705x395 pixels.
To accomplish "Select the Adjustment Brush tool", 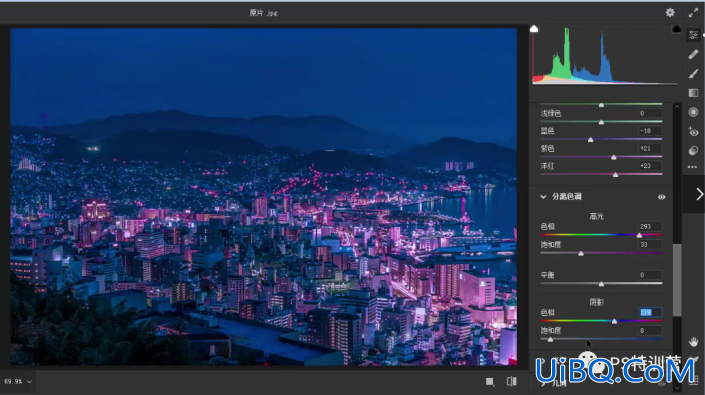I will [693, 73].
